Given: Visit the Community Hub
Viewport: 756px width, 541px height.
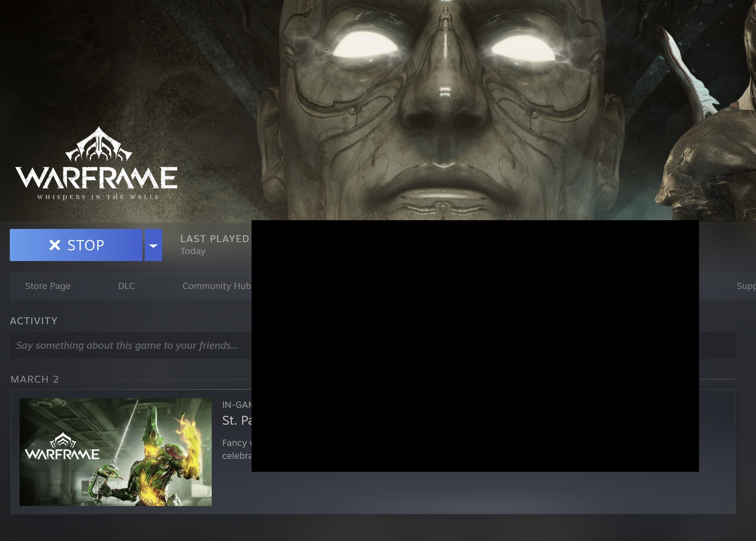Looking at the screenshot, I should pos(217,286).
